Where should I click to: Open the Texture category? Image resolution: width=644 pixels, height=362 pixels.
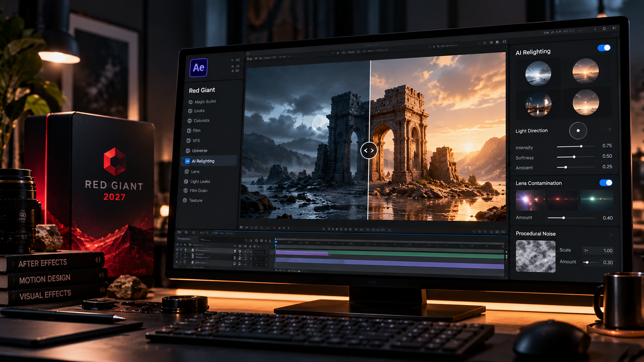tap(196, 200)
